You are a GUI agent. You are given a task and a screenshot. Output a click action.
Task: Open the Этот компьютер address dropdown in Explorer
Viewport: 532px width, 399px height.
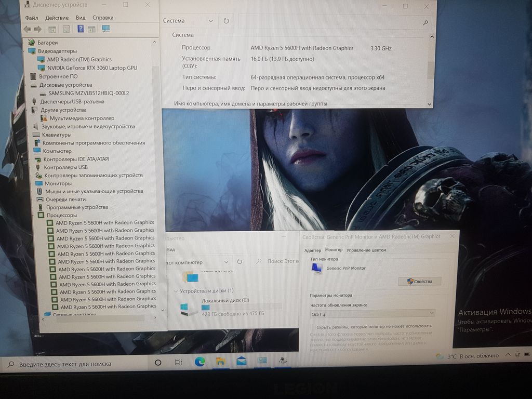click(226, 262)
